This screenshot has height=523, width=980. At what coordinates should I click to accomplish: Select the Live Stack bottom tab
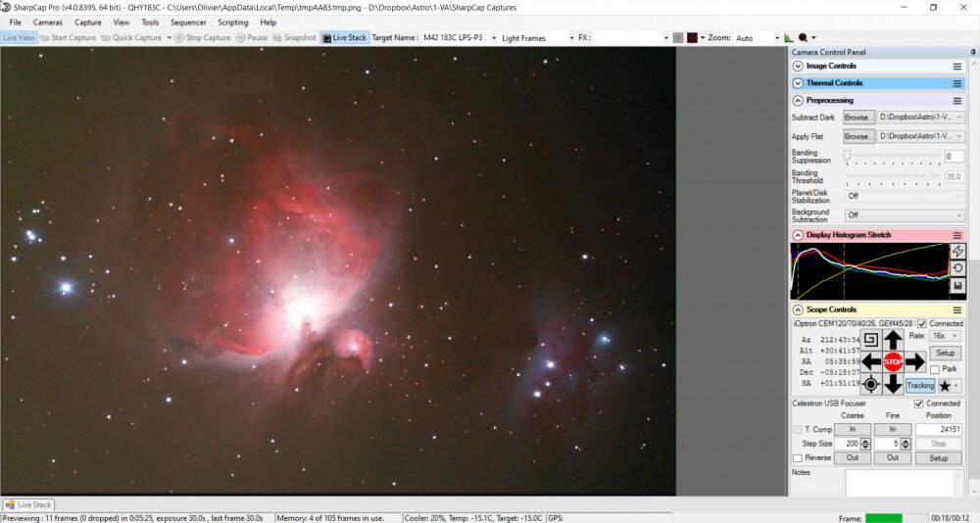point(28,504)
